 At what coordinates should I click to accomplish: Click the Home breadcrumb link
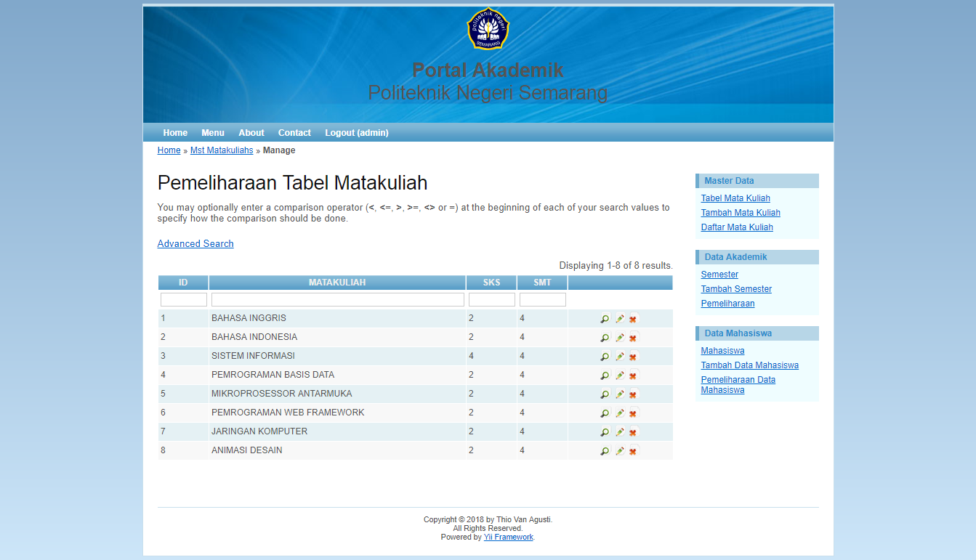169,150
